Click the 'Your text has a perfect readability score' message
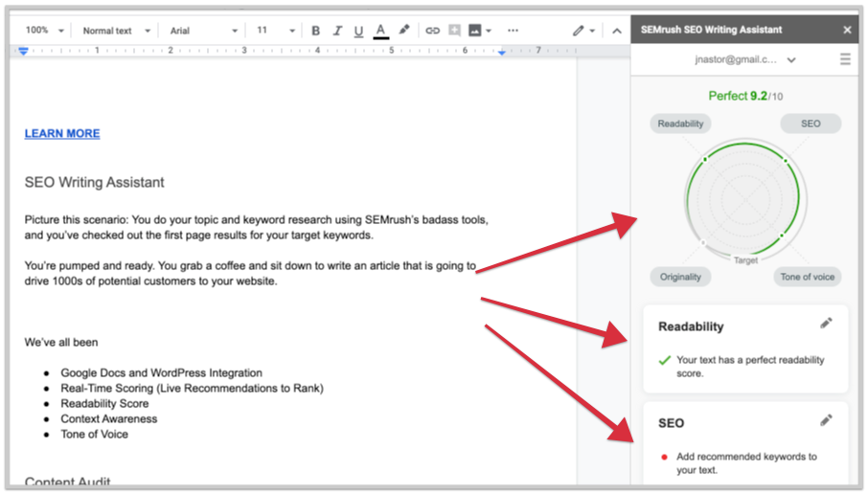The height and width of the screenshot is (494, 868). click(x=750, y=367)
